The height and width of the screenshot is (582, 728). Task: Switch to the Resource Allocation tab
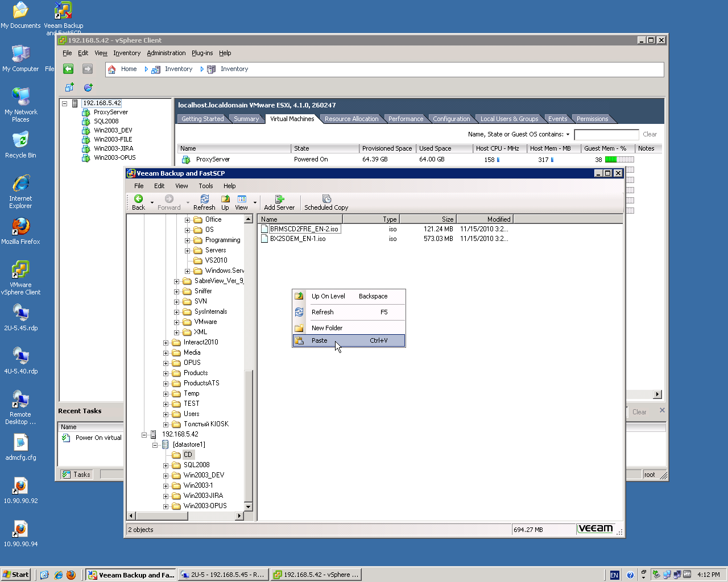(x=351, y=119)
